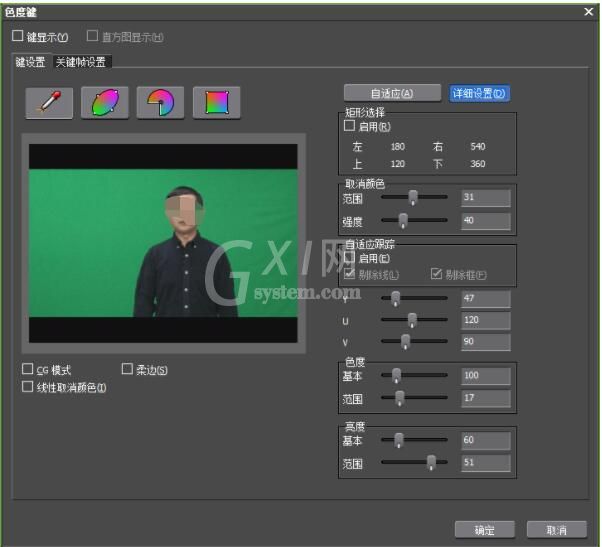Click the green screen preview image
Image resolution: width=602 pixels, height=547 pixels.
[163, 243]
